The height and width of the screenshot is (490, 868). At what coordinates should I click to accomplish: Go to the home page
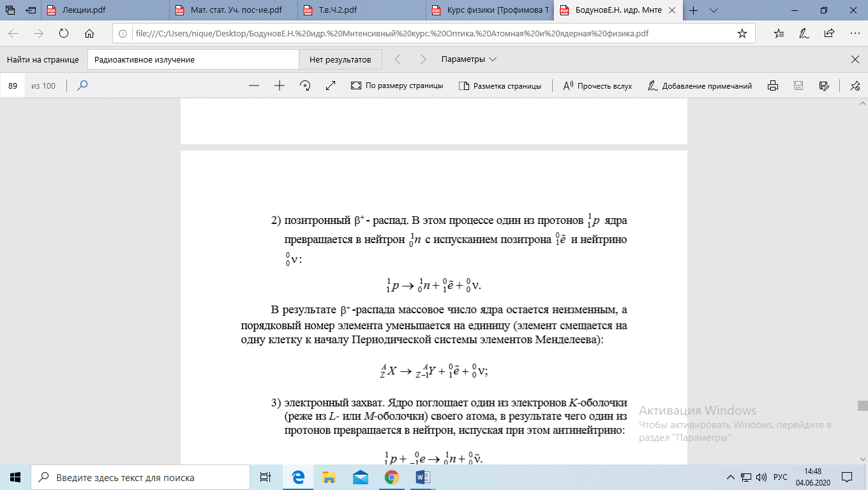pos(89,34)
